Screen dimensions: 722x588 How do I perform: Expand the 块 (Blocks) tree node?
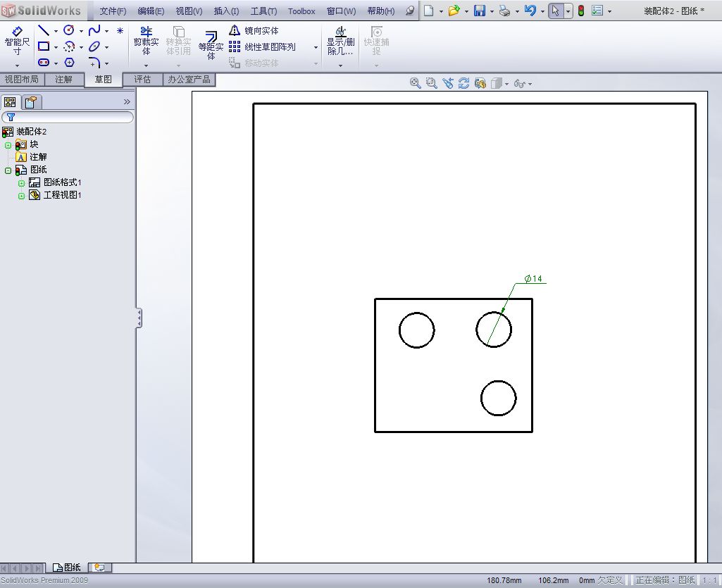click(x=8, y=145)
